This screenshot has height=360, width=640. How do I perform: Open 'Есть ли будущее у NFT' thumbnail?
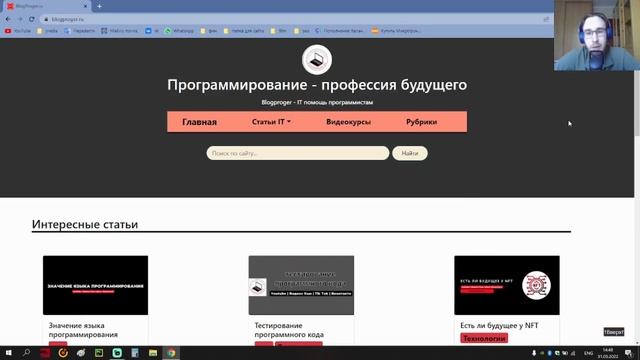coord(507,285)
